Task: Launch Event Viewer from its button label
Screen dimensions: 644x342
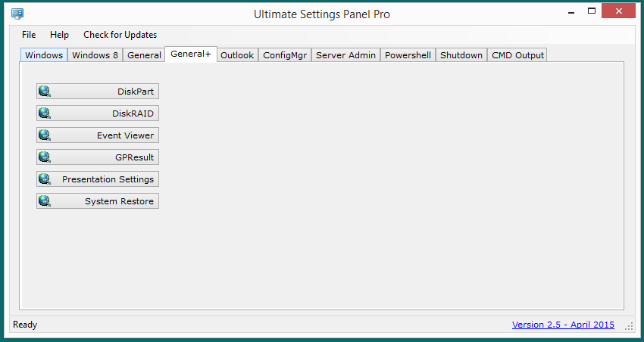Action: [125, 135]
